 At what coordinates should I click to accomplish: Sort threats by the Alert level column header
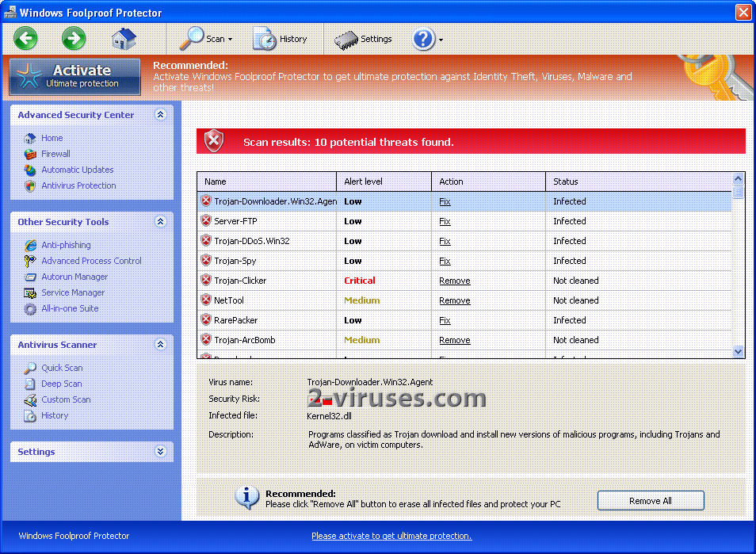pyautogui.click(x=384, y=181)
